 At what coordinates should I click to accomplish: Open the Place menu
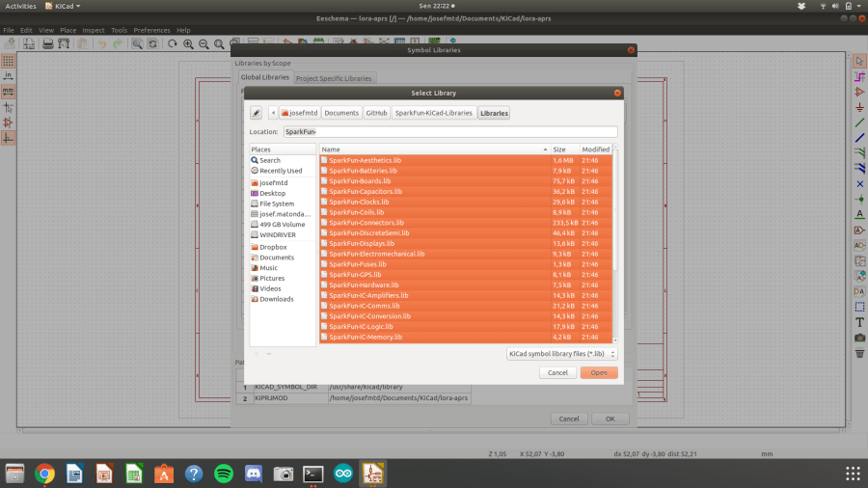(x=68, y=31)
